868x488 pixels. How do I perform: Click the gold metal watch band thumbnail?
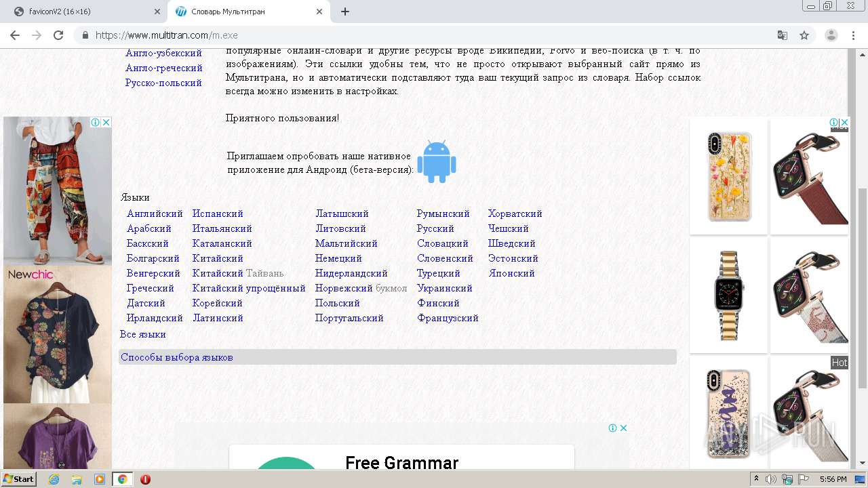pyautogui.click(x=729, y=295)
